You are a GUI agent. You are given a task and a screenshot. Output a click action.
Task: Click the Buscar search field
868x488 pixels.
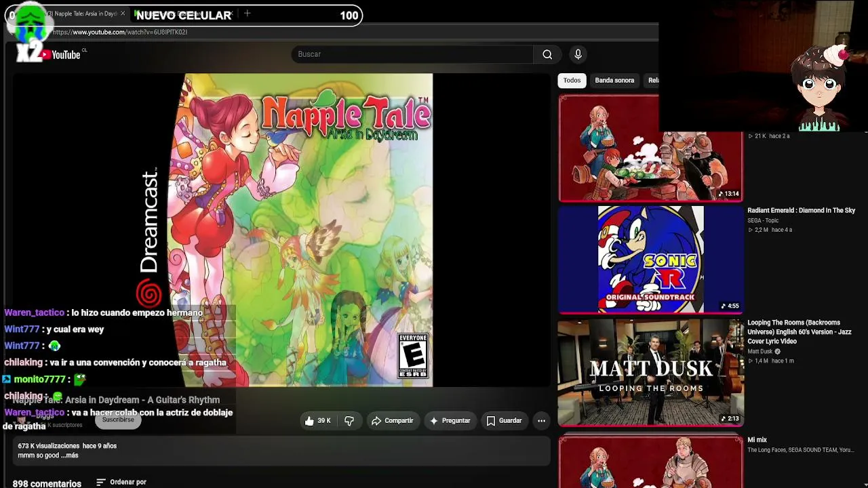pos(412,54)
